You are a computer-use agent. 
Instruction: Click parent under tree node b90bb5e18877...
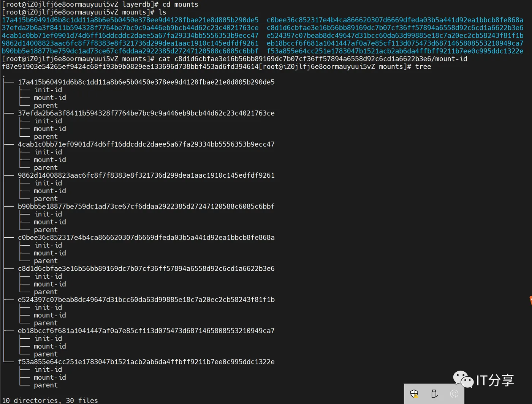point(46,230)
